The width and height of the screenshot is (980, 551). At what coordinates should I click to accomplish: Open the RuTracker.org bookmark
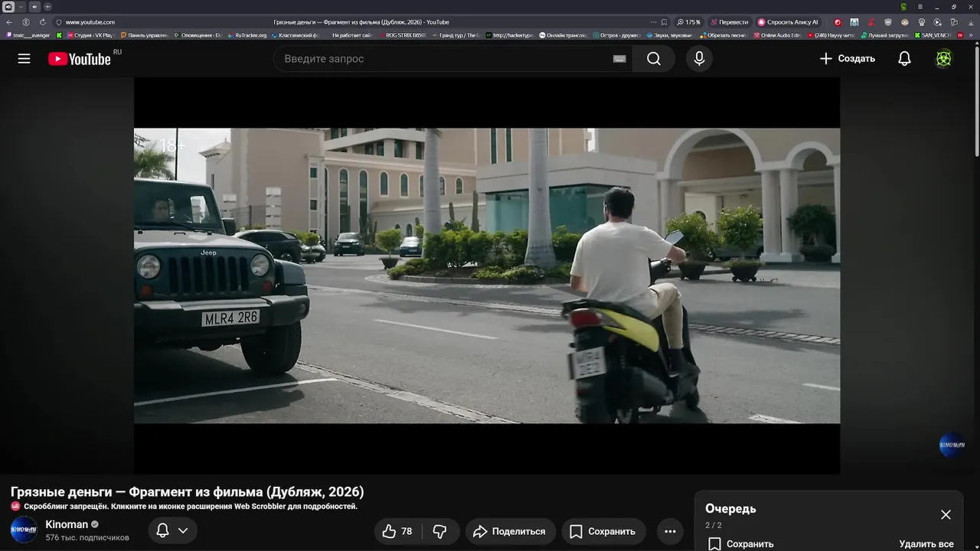[x=248, y=35]
